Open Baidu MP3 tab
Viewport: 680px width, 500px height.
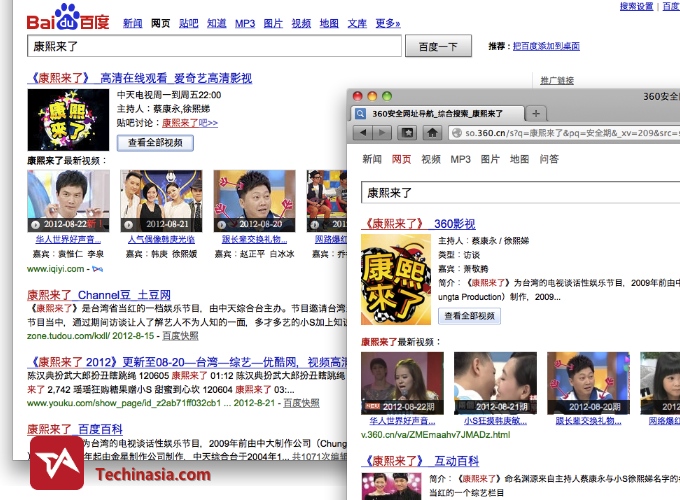[245, 23]
